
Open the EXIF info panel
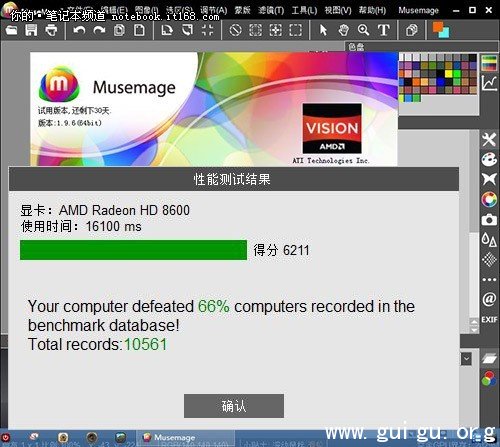tap(489, 320)
